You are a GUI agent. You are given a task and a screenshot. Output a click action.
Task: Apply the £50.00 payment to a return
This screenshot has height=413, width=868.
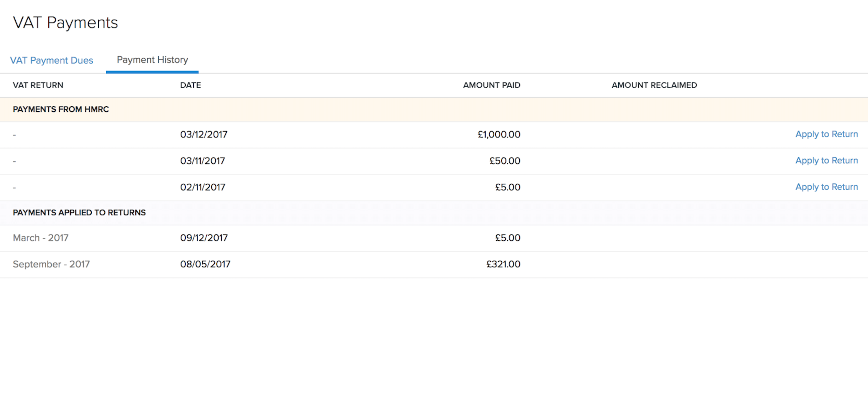click(x=827, y=160)
